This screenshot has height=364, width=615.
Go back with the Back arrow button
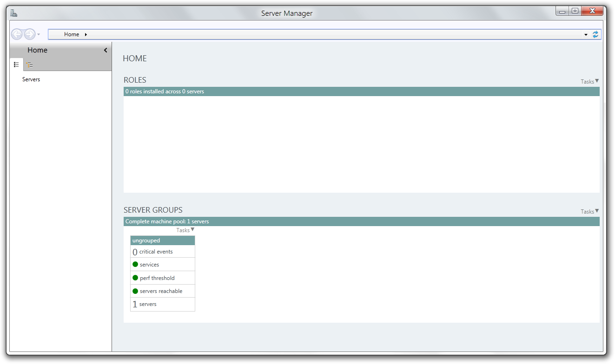[17, 34]
